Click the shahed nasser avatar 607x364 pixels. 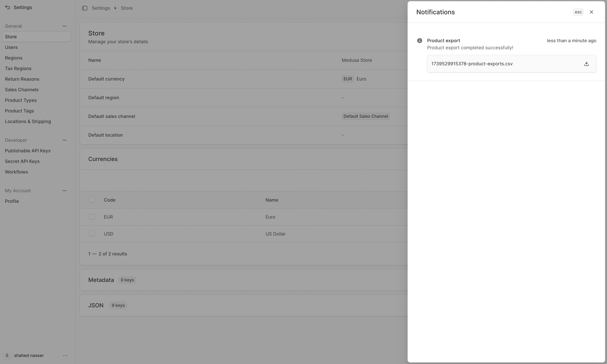coord(7,355)
